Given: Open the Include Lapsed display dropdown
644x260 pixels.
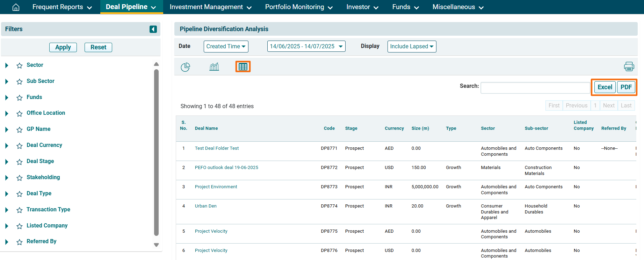Looking at the screenshot, I should [411, 46].
